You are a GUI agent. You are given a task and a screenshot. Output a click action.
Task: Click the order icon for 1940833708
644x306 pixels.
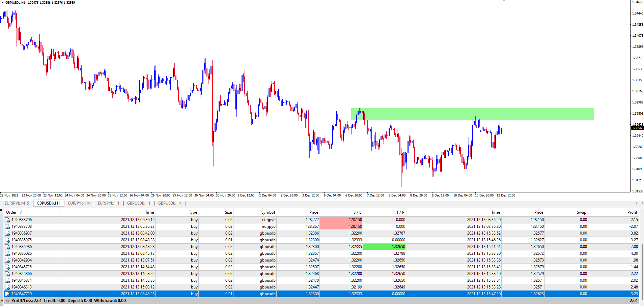click(7, 226)
